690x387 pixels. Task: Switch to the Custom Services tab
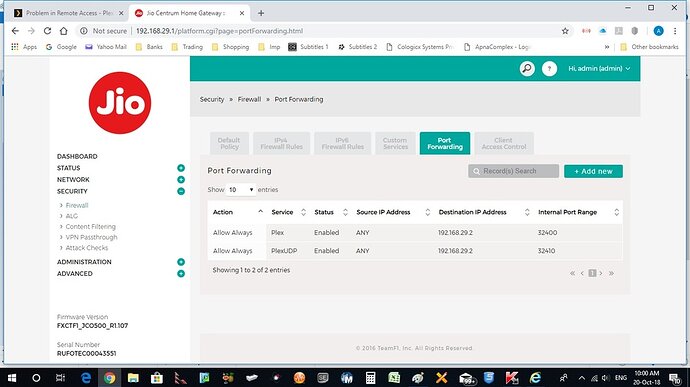click(395, 144)
